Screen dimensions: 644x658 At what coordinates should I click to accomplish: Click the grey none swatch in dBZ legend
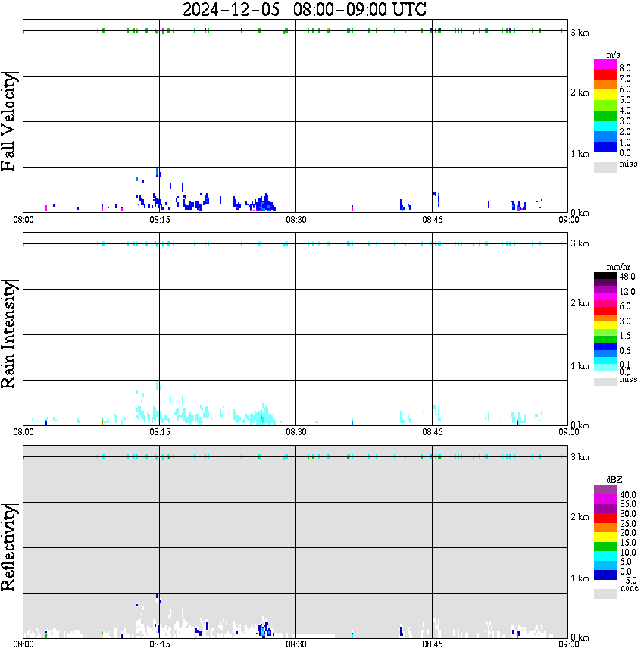605,594
